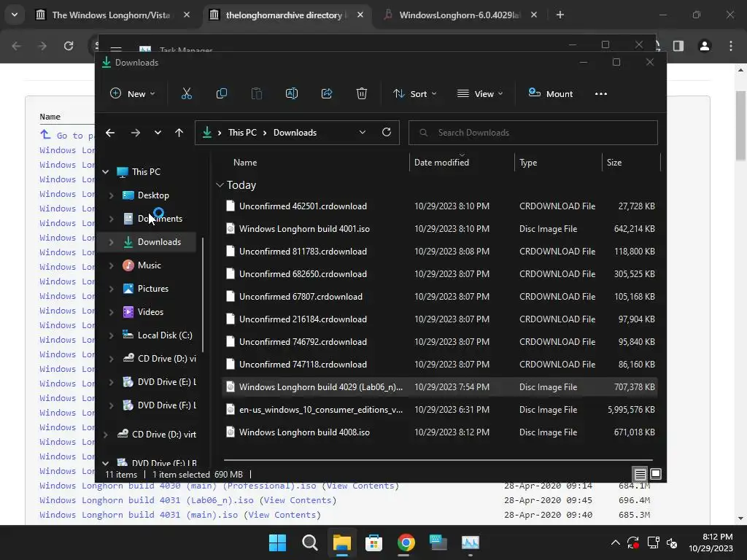Switch to WindowsLonghorn-6.0.4029 tab
This screenshot has height=560, width=747.
(460, 15)
